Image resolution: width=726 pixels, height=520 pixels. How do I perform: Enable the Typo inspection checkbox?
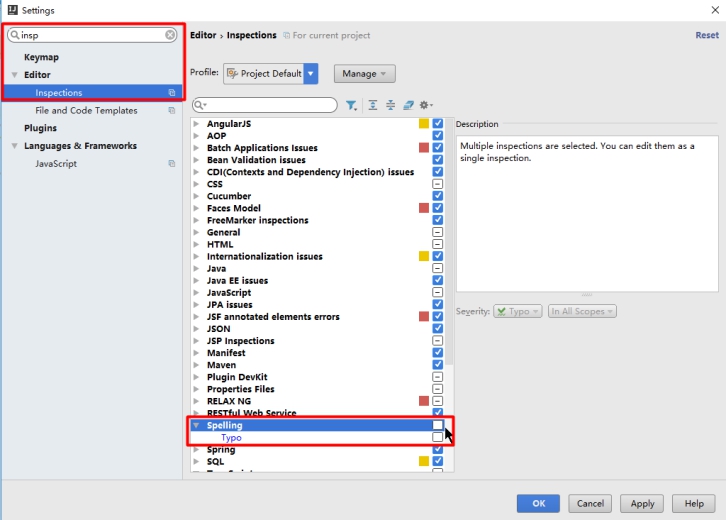pyautogui.click(x=438, y=437)
